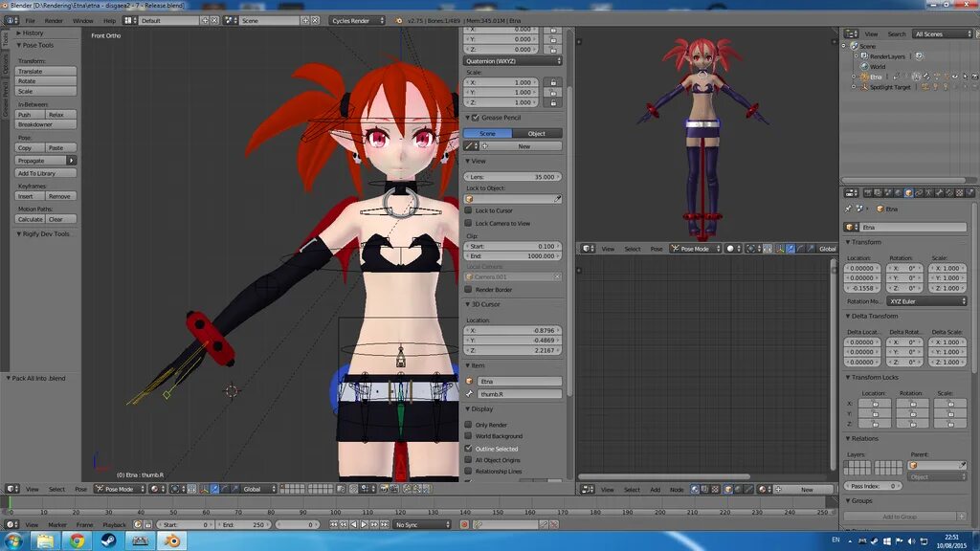This screenshot has height=551, width=980.
Task: Click 3D view editor type icon bottom-left viewport
Action: 11,489
